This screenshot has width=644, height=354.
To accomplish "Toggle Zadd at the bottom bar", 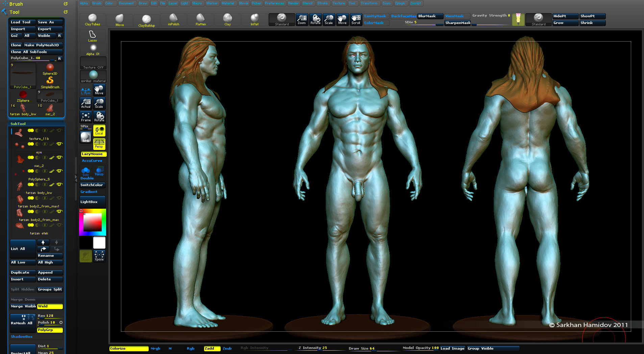I will point(212,348).
